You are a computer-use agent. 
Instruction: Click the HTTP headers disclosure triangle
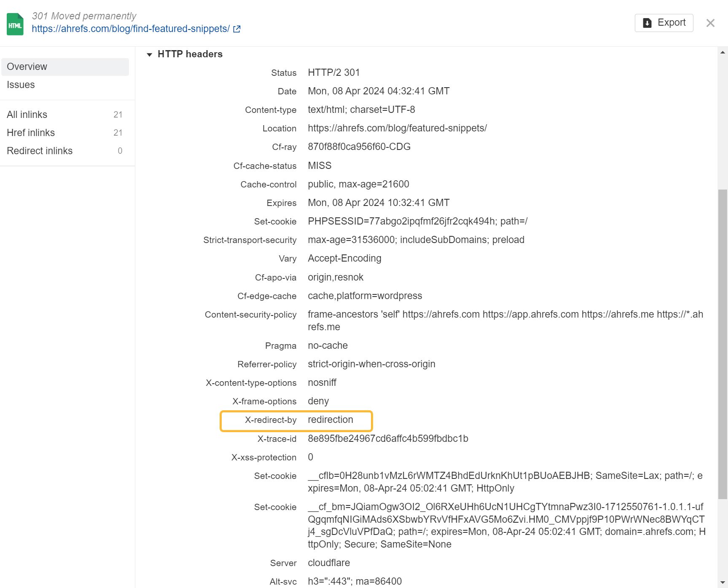point(150,54)
